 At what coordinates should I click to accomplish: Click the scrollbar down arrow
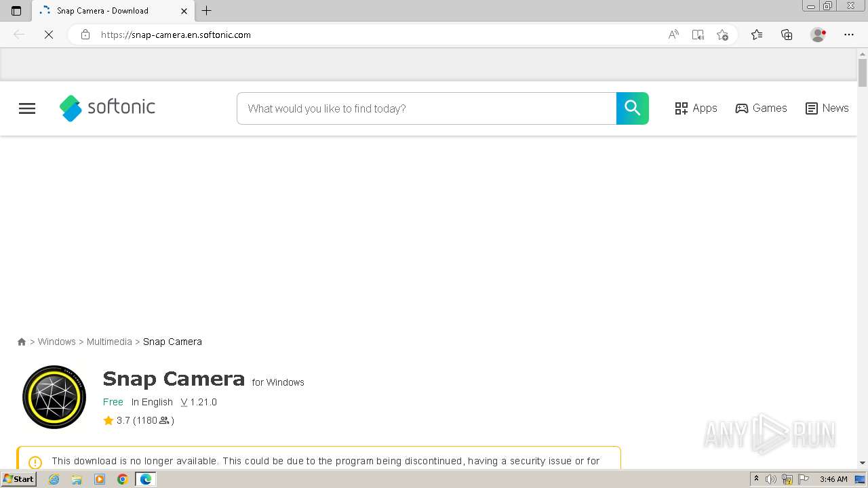pyautogui.click(x=863, y=463)
